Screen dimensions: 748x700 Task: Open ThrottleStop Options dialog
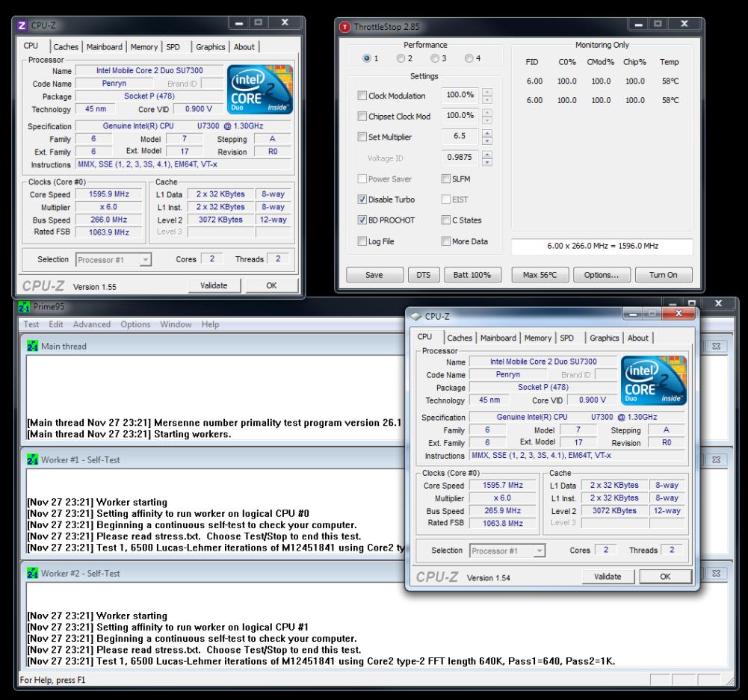click(x=602, y=275)
